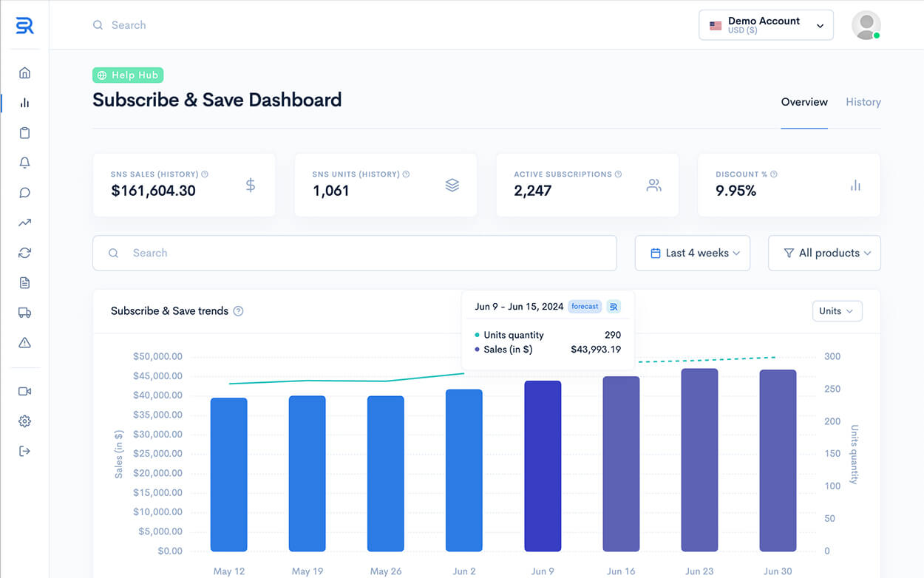This screenshot has height=578, width=924.
Task: Click the Subscribe & Save trends title
Action: tap(169, 311)
